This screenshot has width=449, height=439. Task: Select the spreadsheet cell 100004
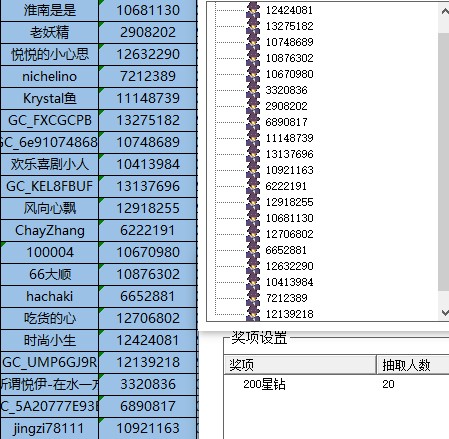click(50, 252)
